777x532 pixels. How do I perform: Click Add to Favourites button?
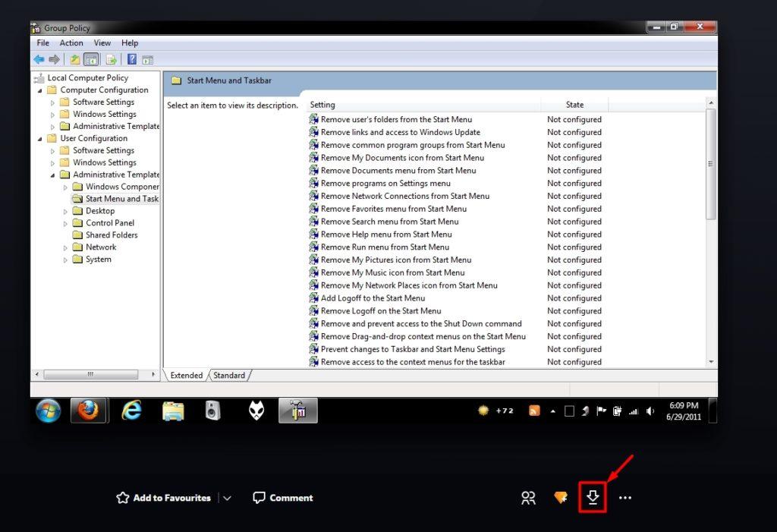164,498
